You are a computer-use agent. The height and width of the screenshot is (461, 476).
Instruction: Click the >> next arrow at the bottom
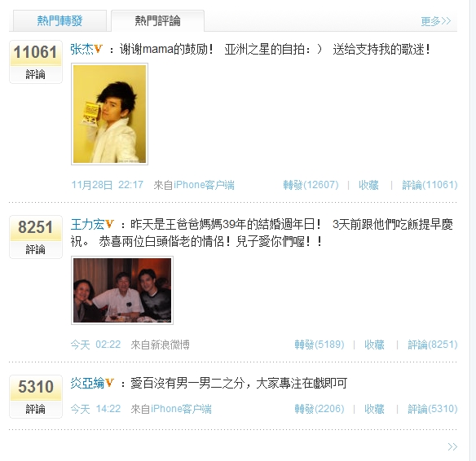click(452, 446)
